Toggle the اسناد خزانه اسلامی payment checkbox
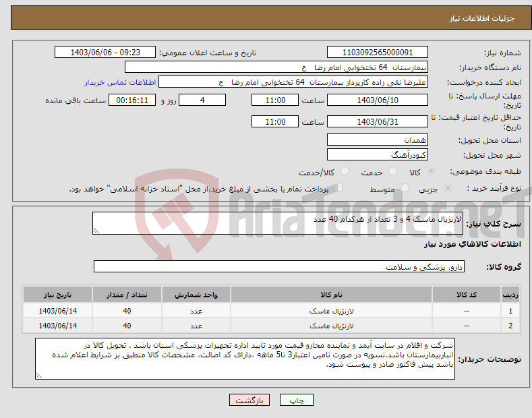 338,187
